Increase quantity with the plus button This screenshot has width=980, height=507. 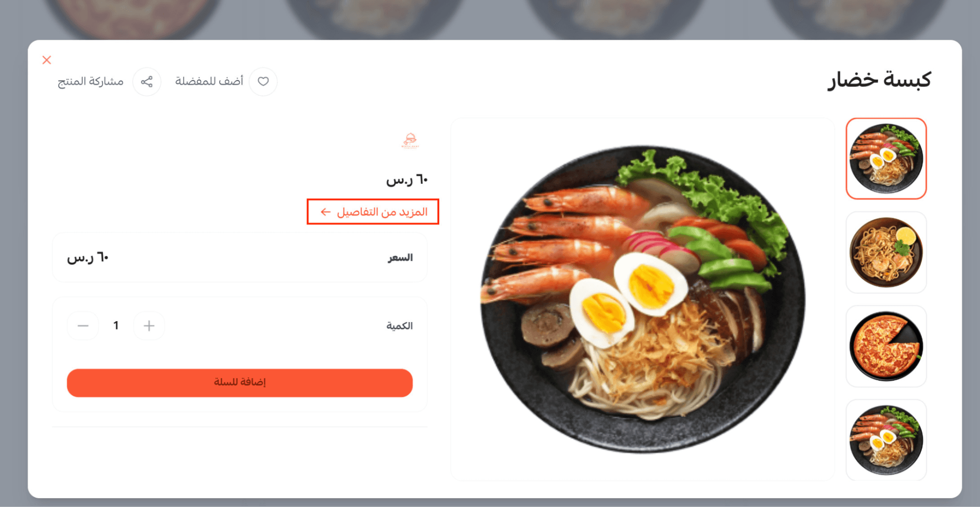(x=149, y=326)
